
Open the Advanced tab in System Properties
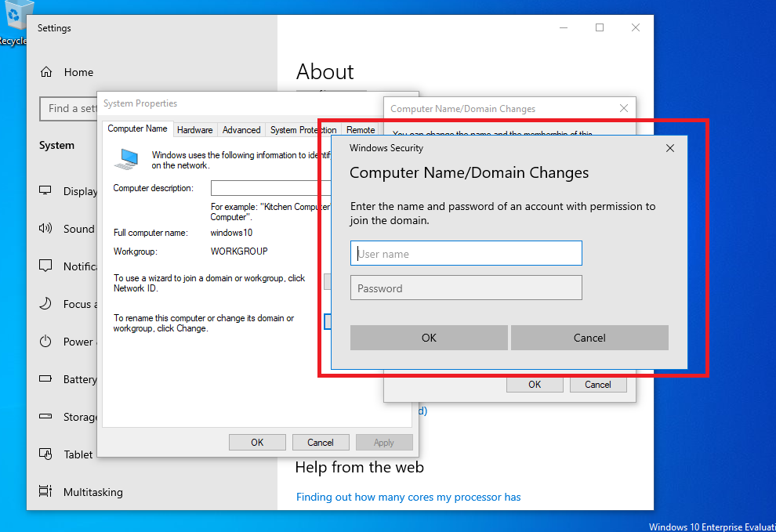[x=241, y=130]
